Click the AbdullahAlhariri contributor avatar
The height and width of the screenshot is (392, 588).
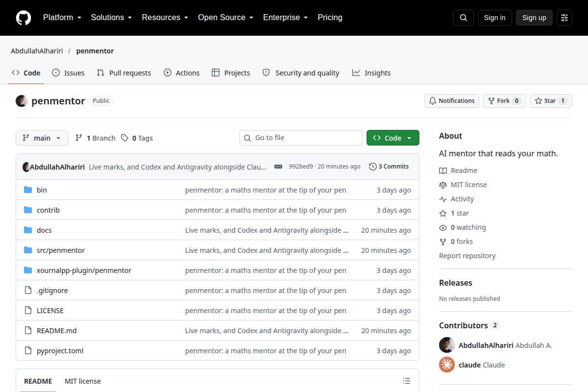coord(447,345)
